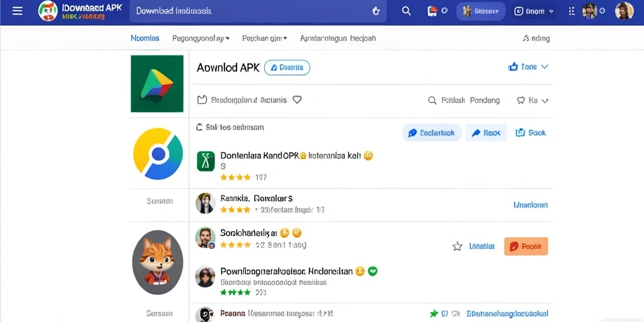Open the Pownlbognerakoelear reviewer avatar
This screenshot has width=644, height=322.
(x=206, y=277)
